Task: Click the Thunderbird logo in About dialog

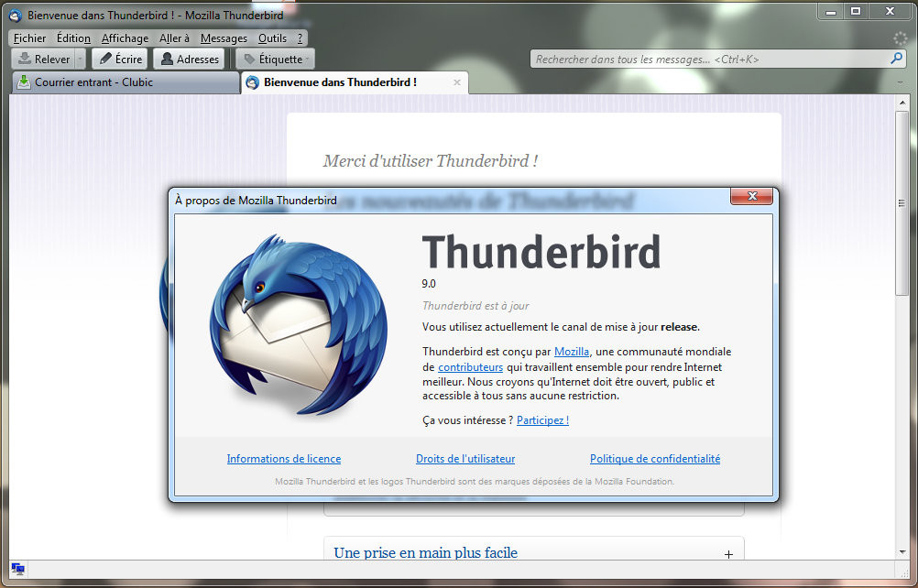Action: point(299,325)
